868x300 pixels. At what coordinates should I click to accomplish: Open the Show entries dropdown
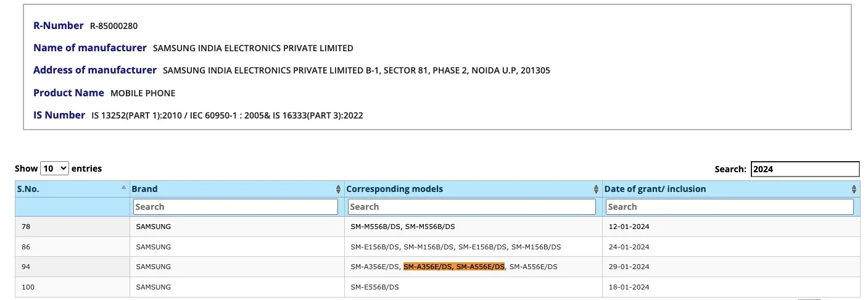[x=54, y=168]
